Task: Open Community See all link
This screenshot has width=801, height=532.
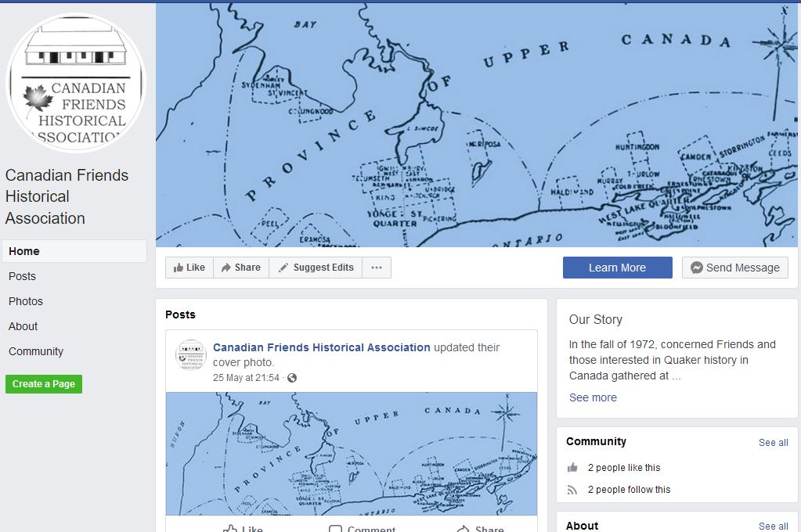Action: (774, 443)
